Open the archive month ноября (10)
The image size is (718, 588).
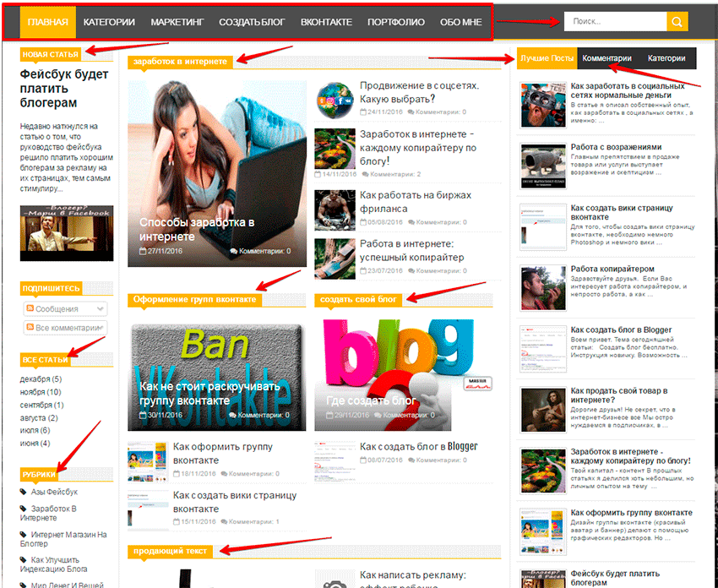point(41,392)
